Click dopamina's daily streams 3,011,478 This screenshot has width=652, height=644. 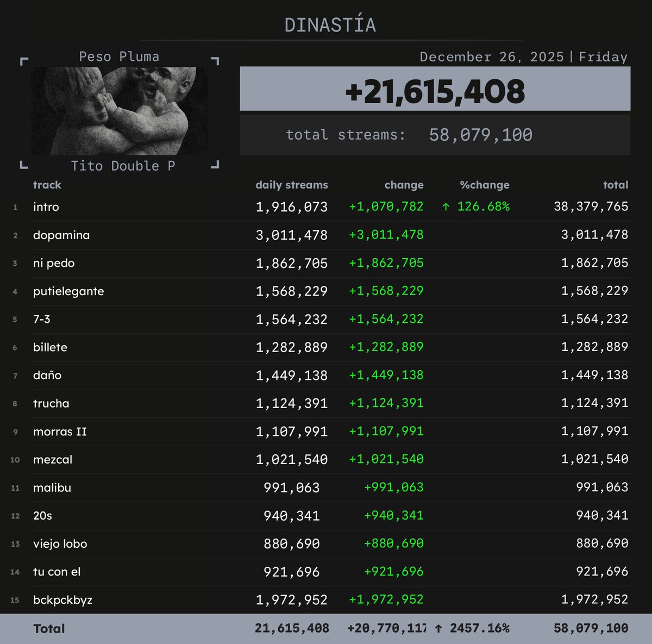(x=292, y=235)
